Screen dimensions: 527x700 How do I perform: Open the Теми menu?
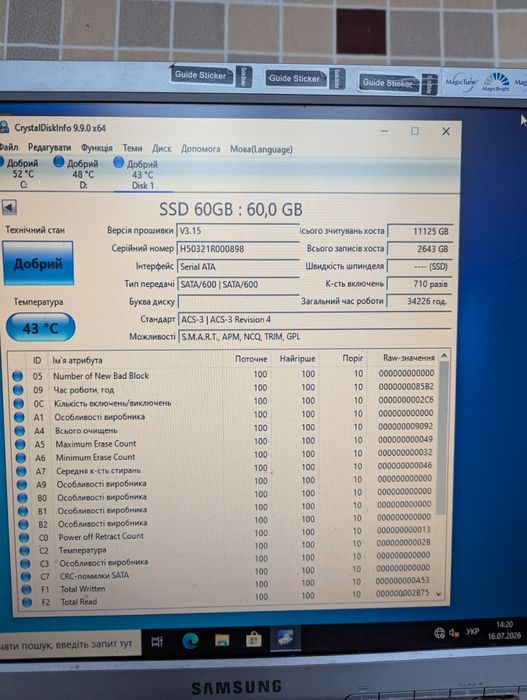[132, 148]
